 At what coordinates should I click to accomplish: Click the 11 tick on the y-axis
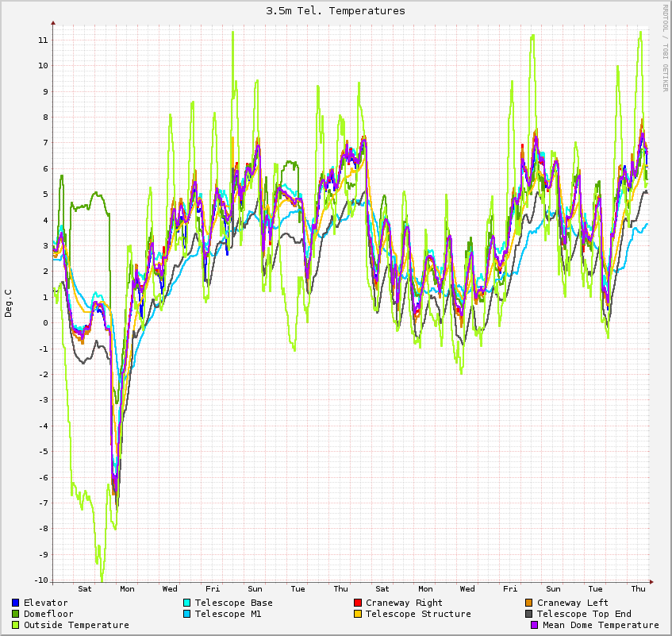pos(42,40)
